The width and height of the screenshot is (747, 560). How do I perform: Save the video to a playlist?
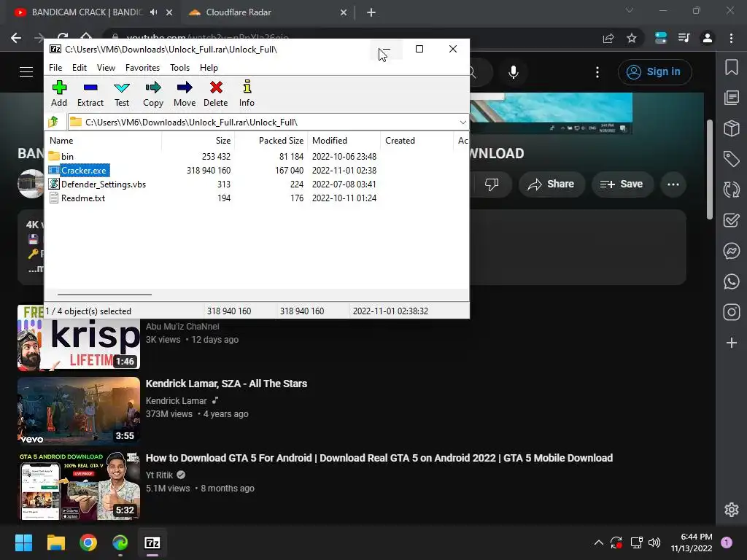(622, 184)
